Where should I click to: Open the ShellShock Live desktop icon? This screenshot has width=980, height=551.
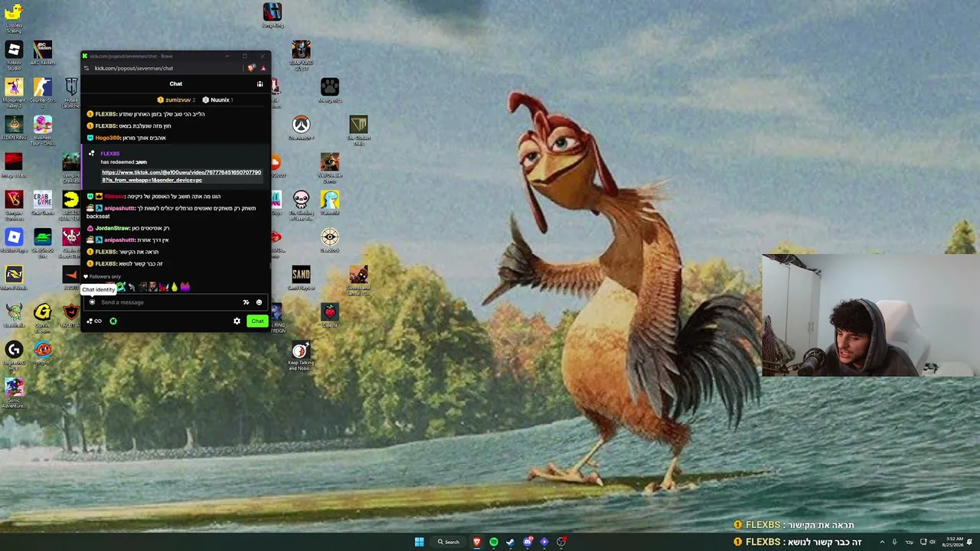tap(43, 242)
